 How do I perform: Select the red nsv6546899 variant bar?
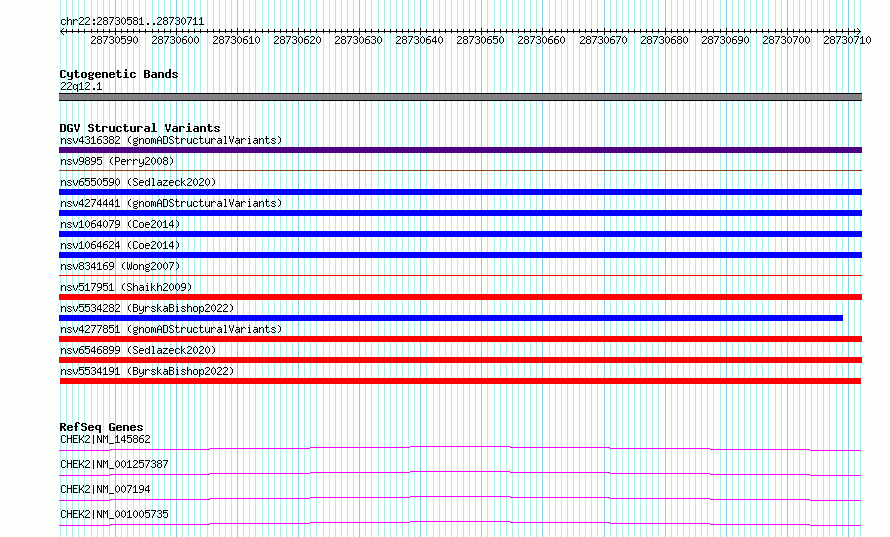point(460,360)
